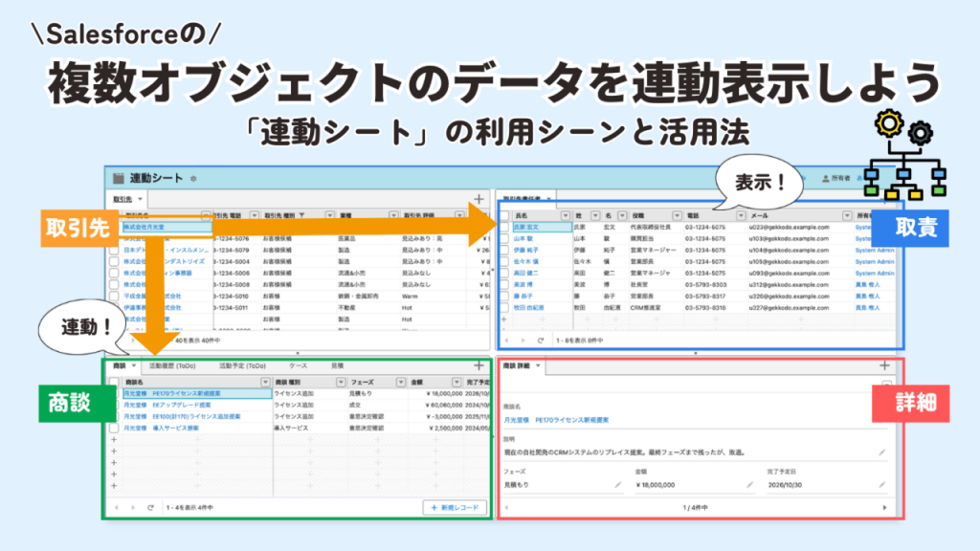This screenshot has width=980, height=551.
Task: Tick the checkbox for 牧田 由紀恵 row
Action: pyautogui.click(x=504, y=307)
